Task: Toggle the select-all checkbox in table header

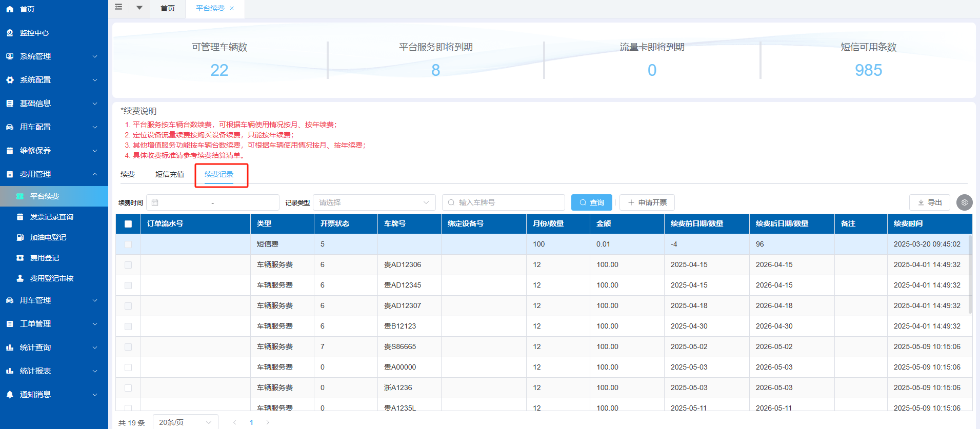Action: coord(128,224)
